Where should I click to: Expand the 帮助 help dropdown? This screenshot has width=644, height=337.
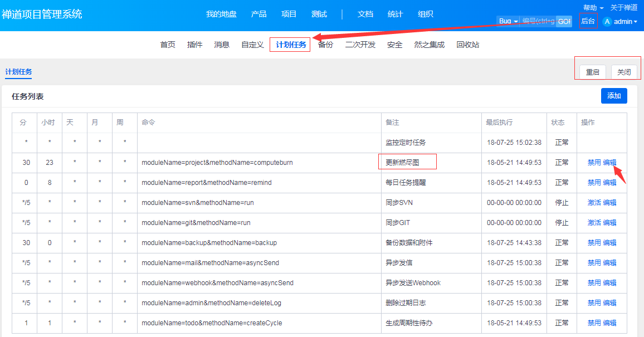coord(593,7)
